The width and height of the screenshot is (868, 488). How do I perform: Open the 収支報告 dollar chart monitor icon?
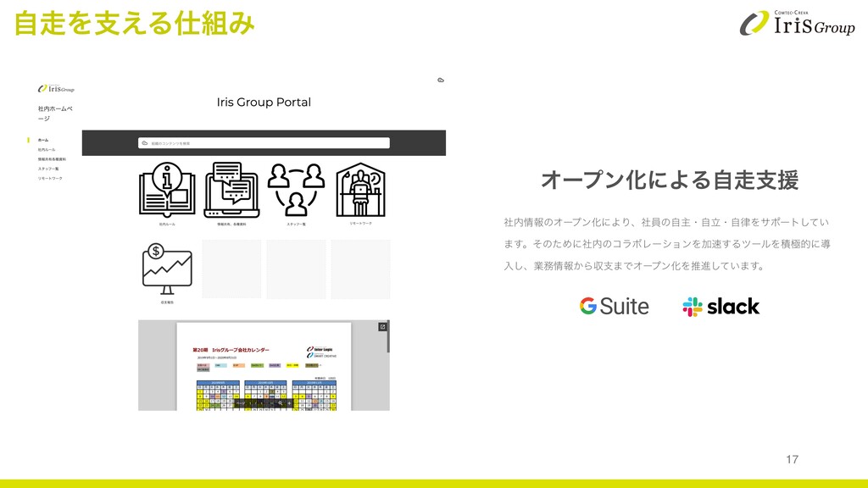pyautogui.click(x=167, y=269)
